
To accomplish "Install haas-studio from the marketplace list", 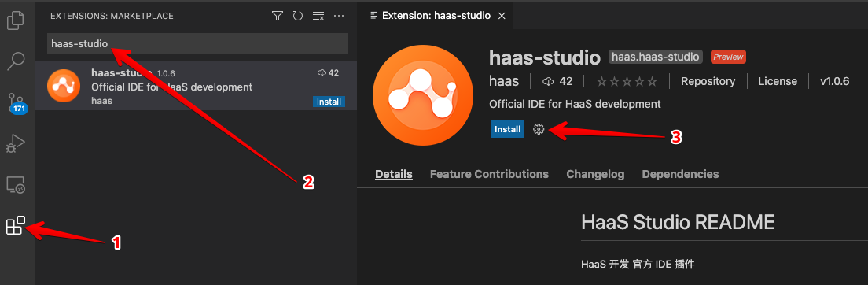I will 329,102.
